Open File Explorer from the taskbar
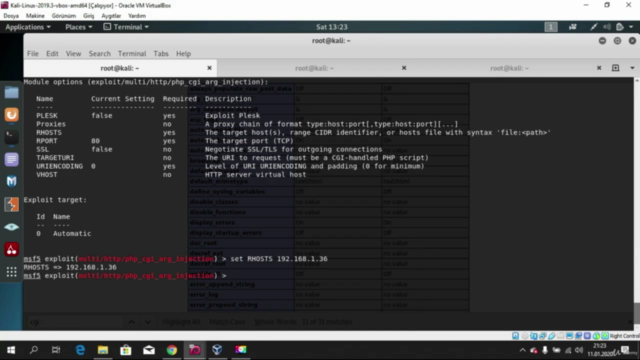Image resolution: width=640 pixels, height=360 pixels. 103,350
